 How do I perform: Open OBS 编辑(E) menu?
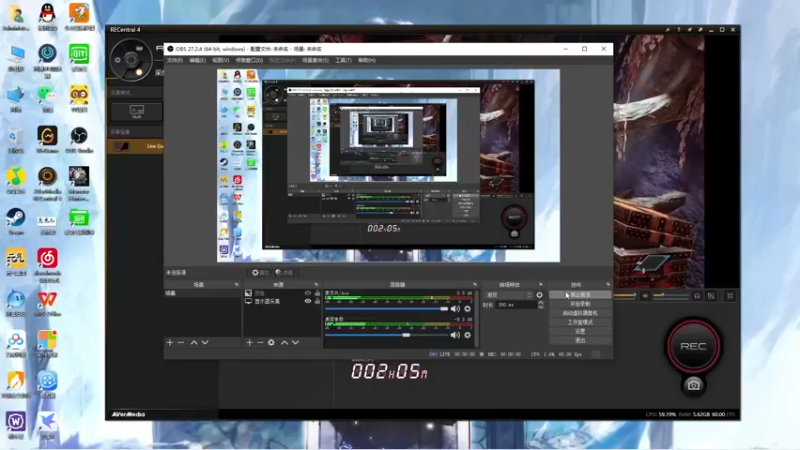pyautogui.click(x=197, y=60)
